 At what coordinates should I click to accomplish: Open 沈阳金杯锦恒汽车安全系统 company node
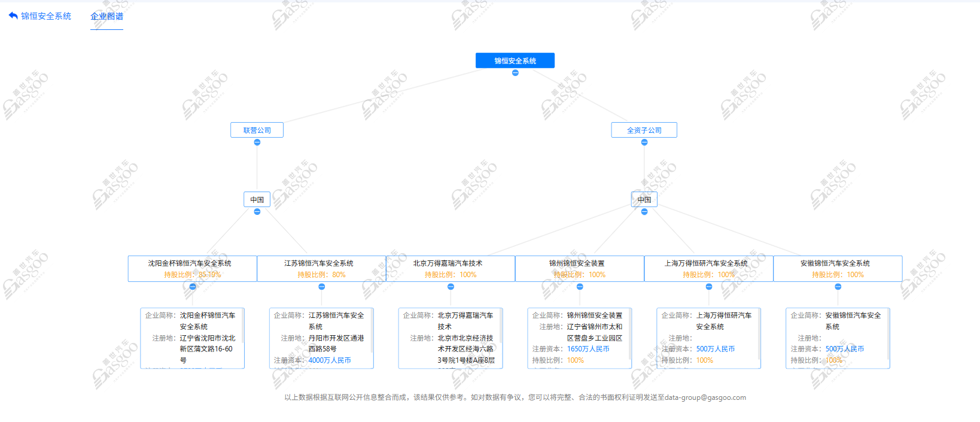(x=193, y=269)
